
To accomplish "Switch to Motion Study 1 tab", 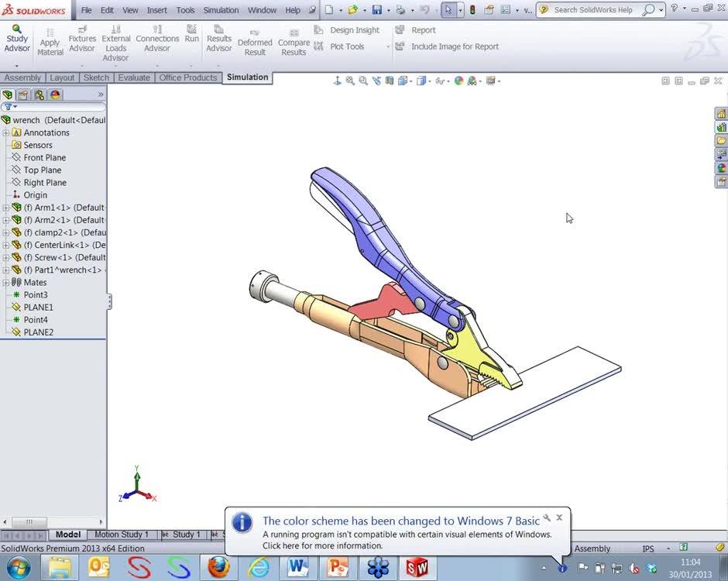I will tap(121, 534).
